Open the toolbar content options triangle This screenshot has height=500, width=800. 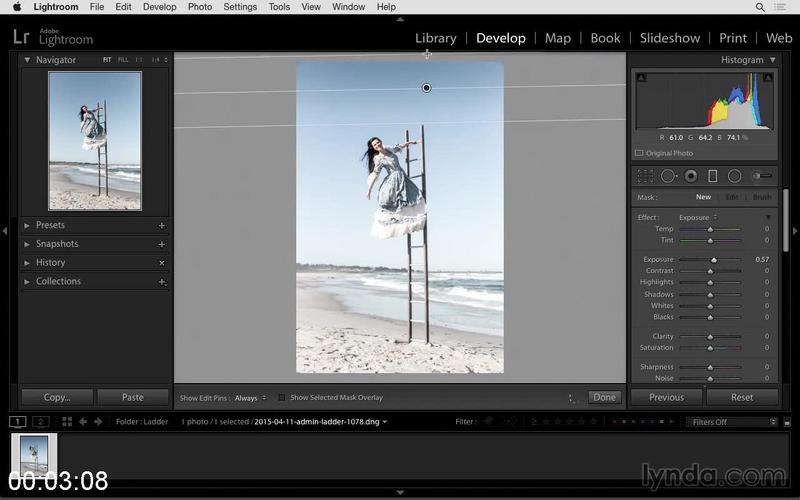point(571,398)
